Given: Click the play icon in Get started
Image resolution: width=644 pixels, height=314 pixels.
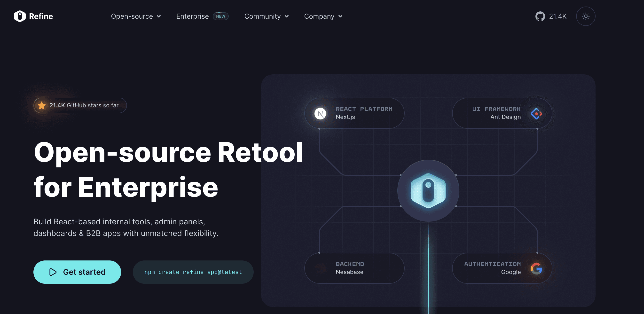Looking at the screenshot, I should point(53,272).
